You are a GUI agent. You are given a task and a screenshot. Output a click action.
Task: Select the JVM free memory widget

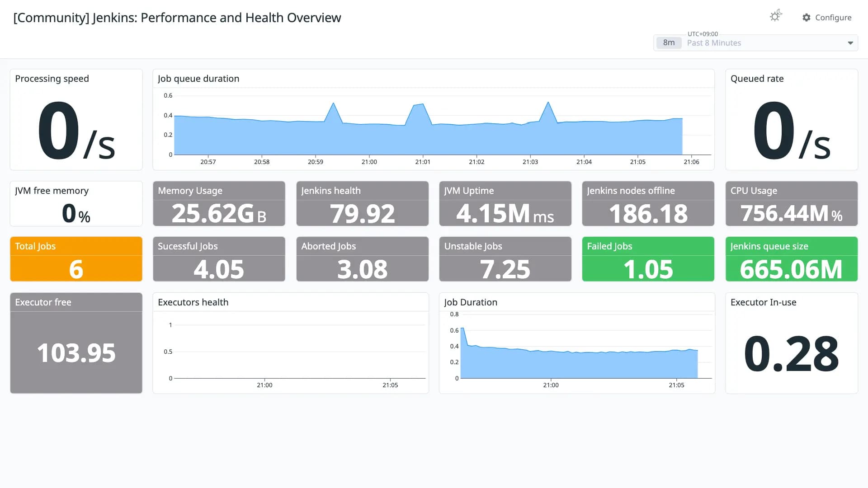click(x=76, y=204)
